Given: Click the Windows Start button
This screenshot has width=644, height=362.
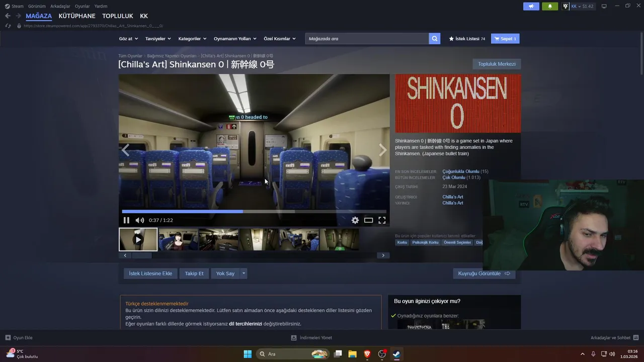Looking at the screenshot, I should click(x=248, y=354).
